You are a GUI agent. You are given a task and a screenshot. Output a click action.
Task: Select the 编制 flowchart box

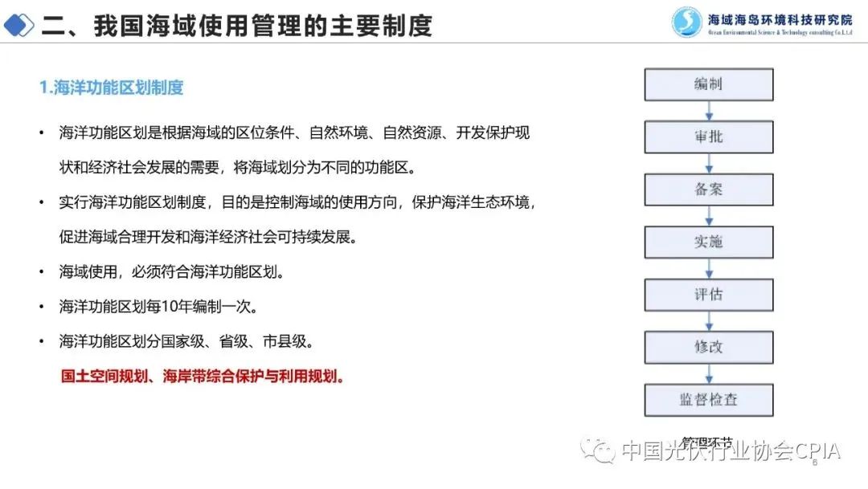coord(708,84)
